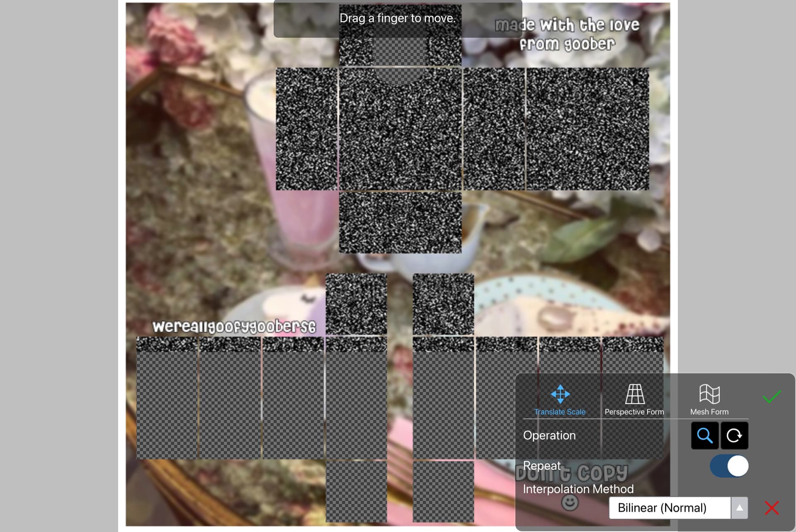Open the Bilinear (Normal) interpolation dropdown
The height and width of the screenshot is (532, 796).
tap(670, 508)
